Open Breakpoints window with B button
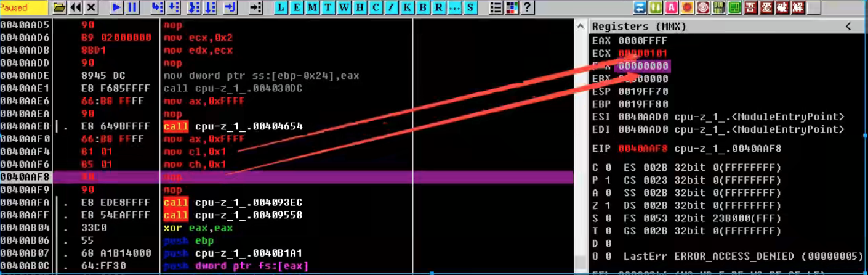The image size is (868, 275). [423, 8]
